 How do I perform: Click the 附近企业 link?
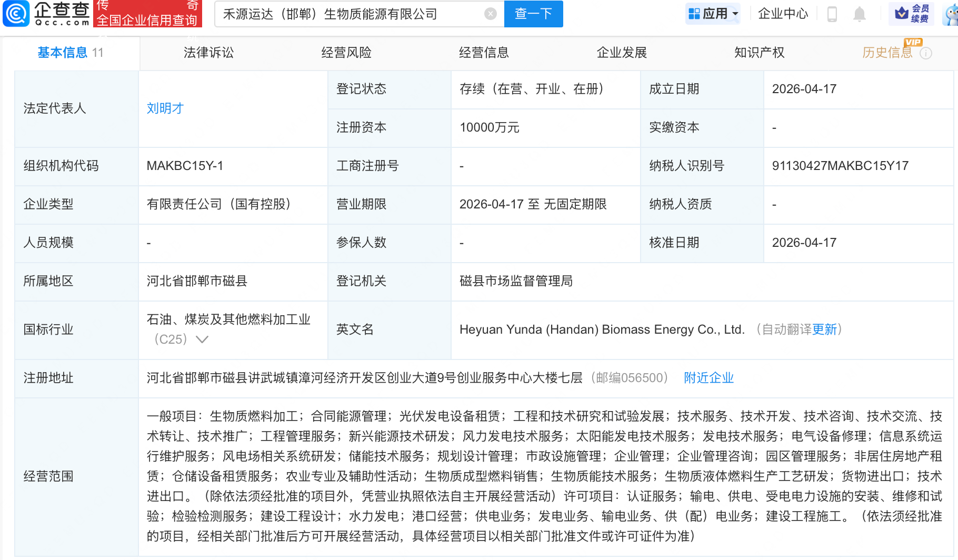(x=708, y=378)
